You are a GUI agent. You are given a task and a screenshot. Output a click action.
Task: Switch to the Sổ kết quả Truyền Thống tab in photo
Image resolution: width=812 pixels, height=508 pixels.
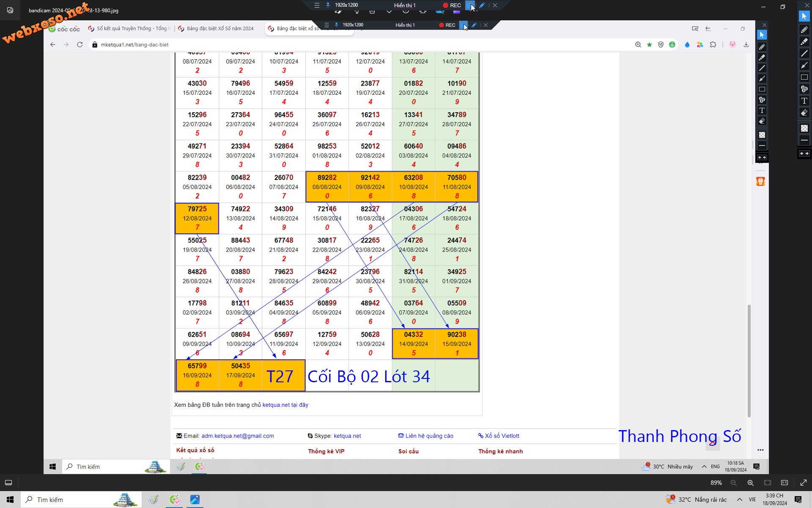[129, 28]
